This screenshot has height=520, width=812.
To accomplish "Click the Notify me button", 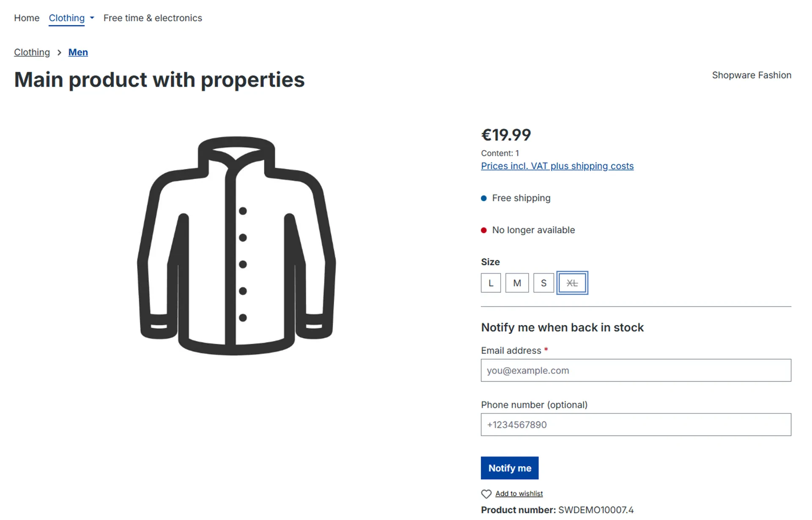I will click(510, 468).
